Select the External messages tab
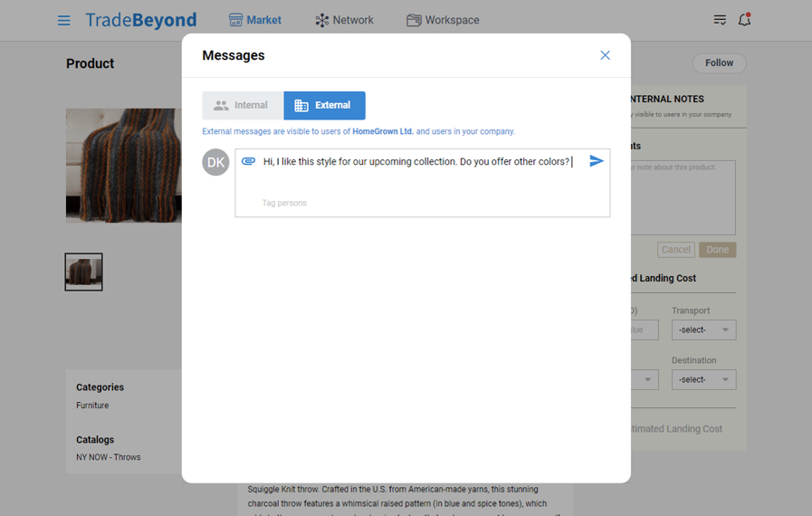The height and width of the screenshot is (516, 812). click(324, 105)
